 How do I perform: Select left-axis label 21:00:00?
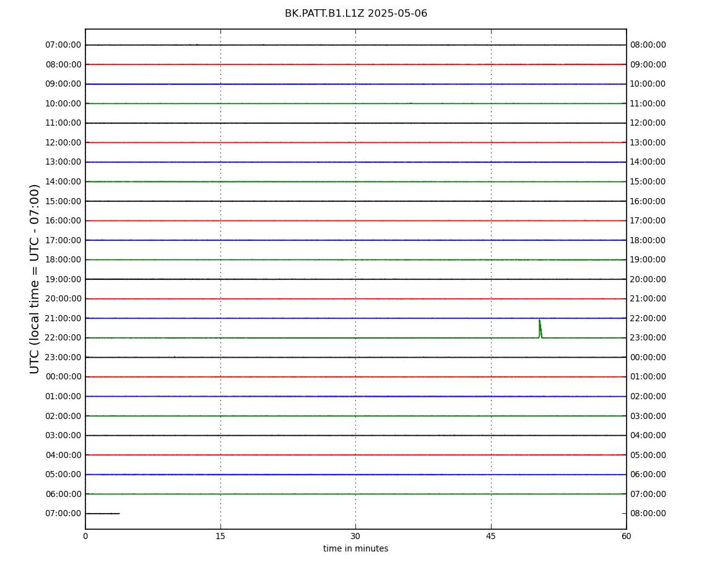coord(63,318)
